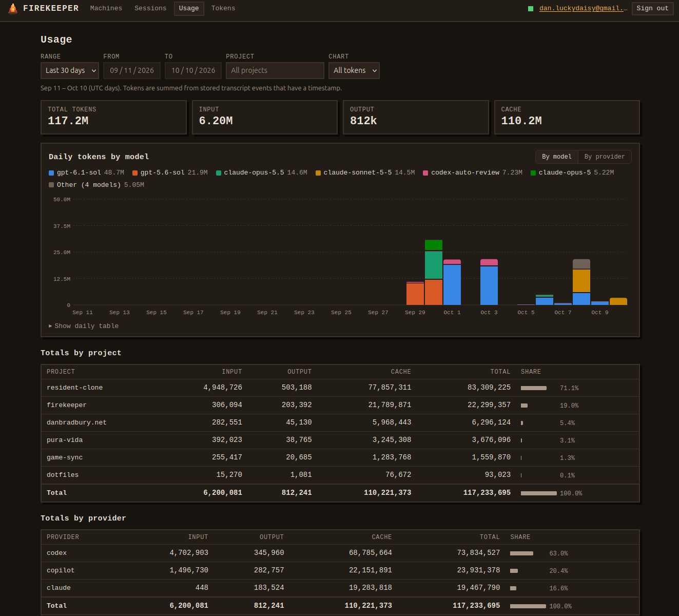679x616 pixels.
Task: Select the game-sync project name
Action: (65, 457)
